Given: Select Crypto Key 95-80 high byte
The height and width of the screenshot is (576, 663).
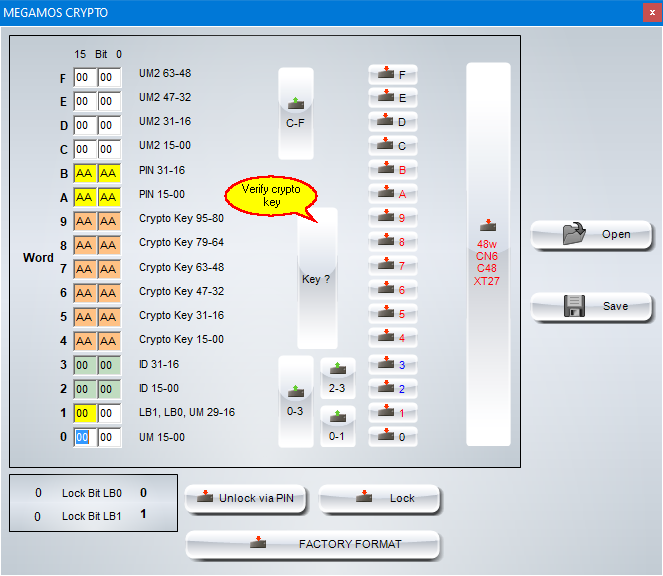Looking at the screenshot, I should coord(85,221).
